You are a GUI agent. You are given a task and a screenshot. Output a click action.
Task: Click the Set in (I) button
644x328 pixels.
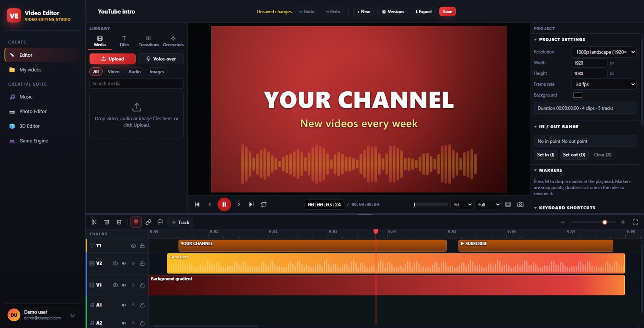pos(546,155)
